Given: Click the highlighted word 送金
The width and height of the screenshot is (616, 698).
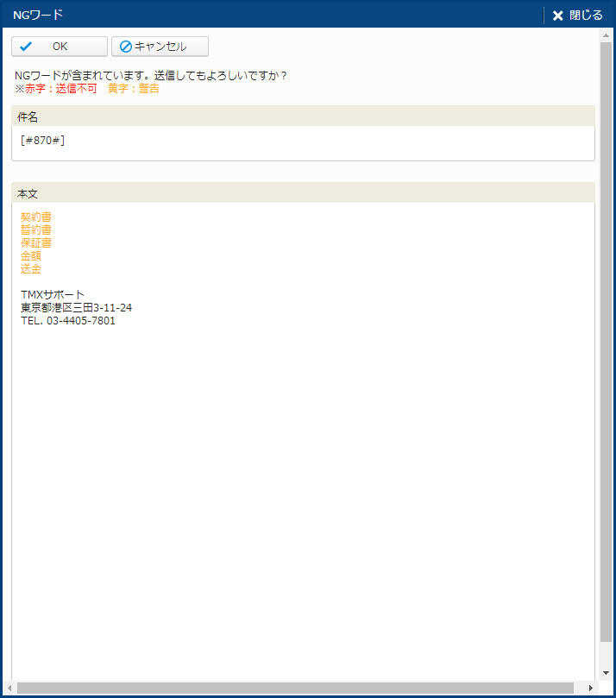Looking at the screenshot, I should point(31,269).
